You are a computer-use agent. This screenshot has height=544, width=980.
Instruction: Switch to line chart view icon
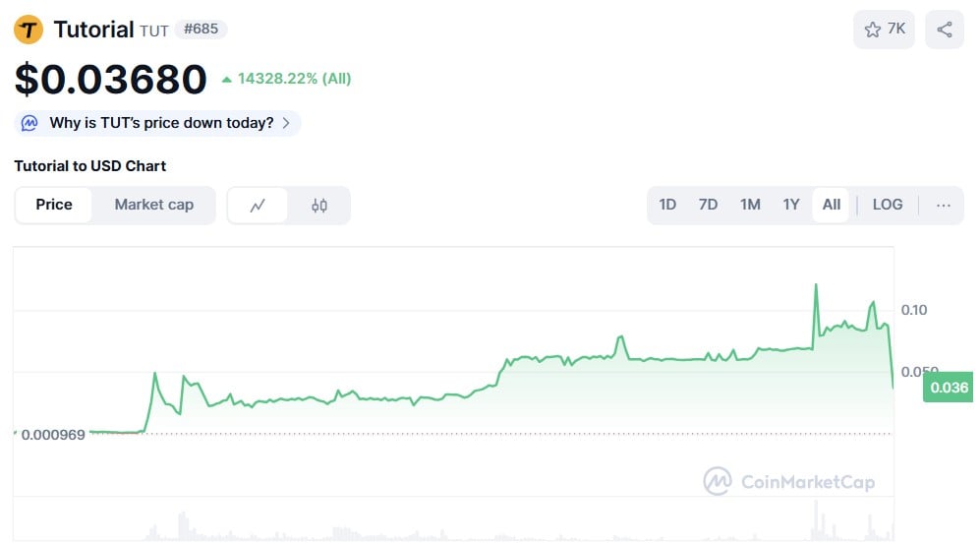click(258, 206)
